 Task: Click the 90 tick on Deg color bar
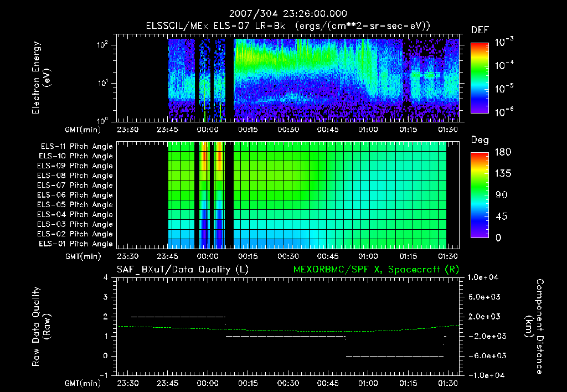coord(501,195)
